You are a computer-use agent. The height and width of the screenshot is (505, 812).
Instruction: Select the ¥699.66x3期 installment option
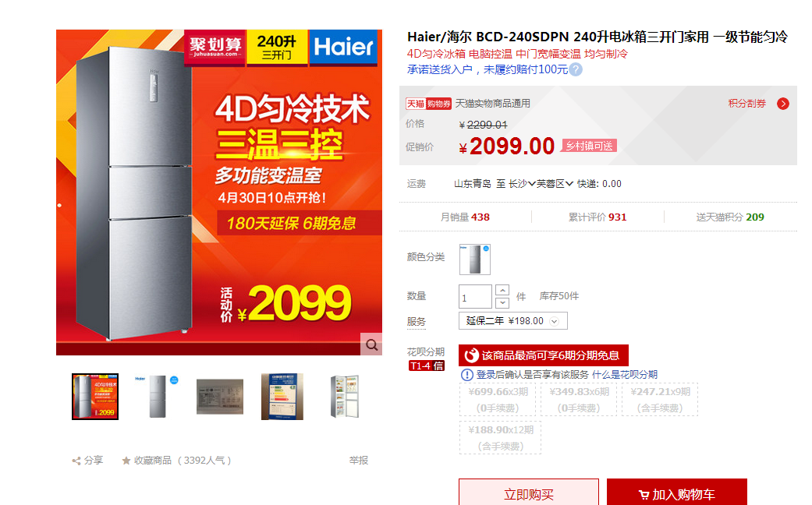pyautogui.click(x=498, y=400)
